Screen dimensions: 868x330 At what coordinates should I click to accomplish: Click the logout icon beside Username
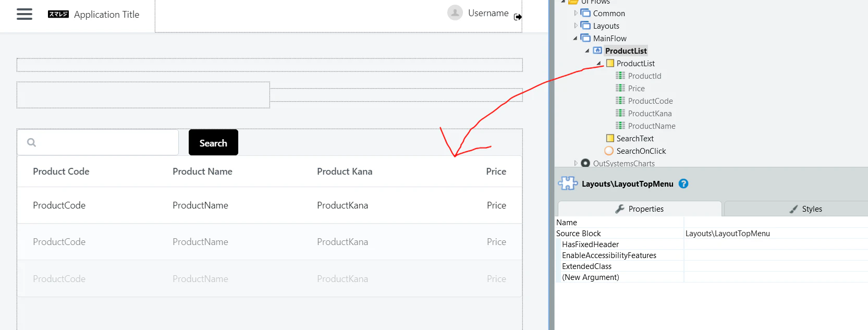pyautogui.click(x=518, y=17)
